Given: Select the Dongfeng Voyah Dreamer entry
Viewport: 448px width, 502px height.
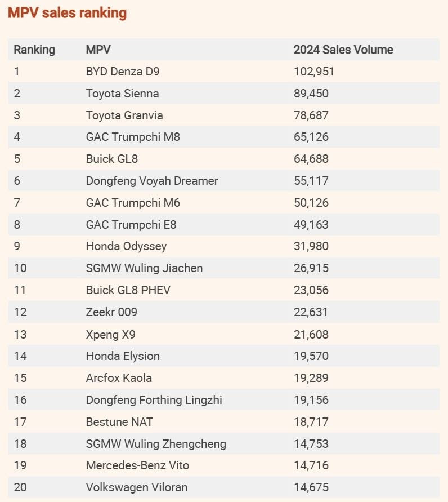Looking at the screenshot, I should click(x=152, y=181).
